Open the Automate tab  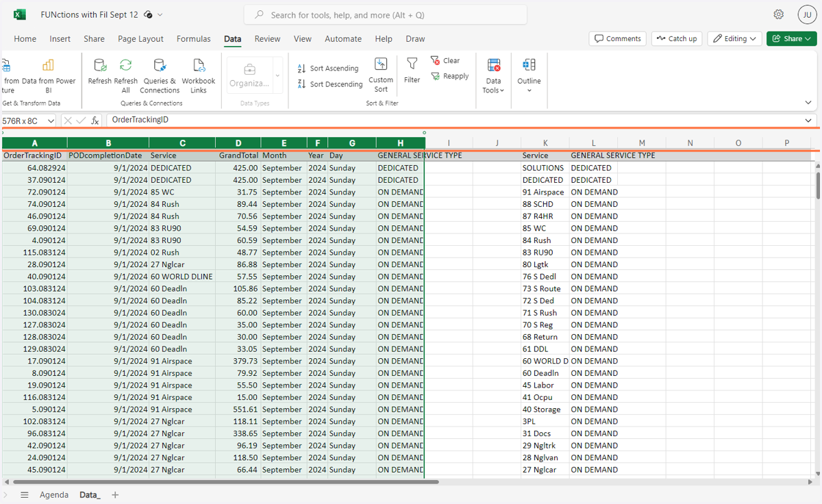(x=344, y=39)
